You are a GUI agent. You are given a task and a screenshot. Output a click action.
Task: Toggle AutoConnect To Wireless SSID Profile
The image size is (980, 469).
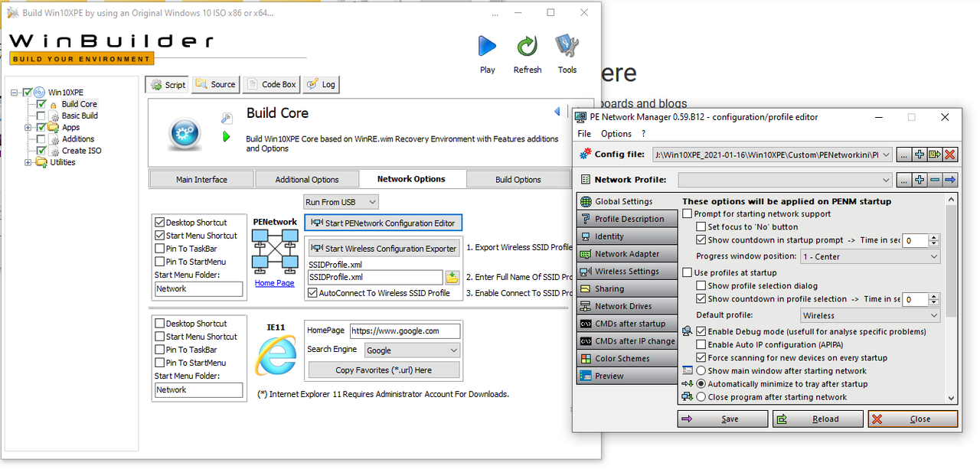(312, 293)
